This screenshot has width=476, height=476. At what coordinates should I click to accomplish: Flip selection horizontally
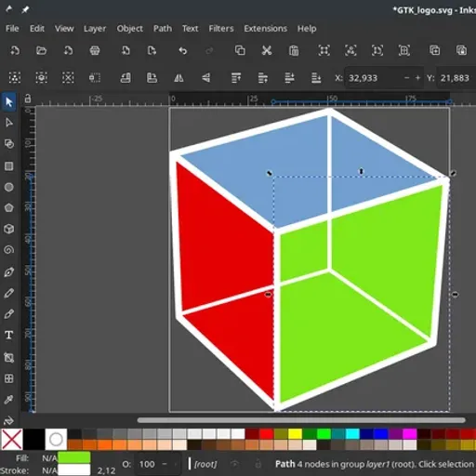click(178, 77)
